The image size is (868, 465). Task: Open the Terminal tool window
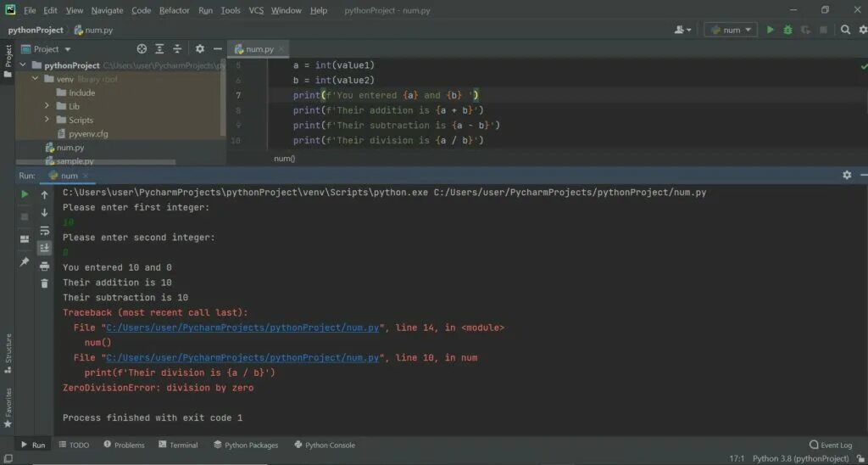tap(178, 445)
